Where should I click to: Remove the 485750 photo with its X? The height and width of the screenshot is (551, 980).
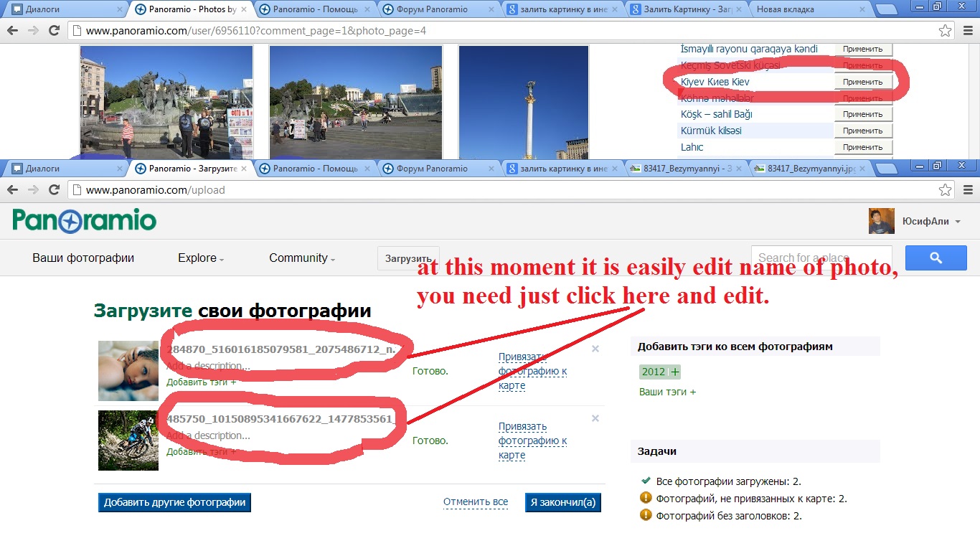[x=595, y=418]
